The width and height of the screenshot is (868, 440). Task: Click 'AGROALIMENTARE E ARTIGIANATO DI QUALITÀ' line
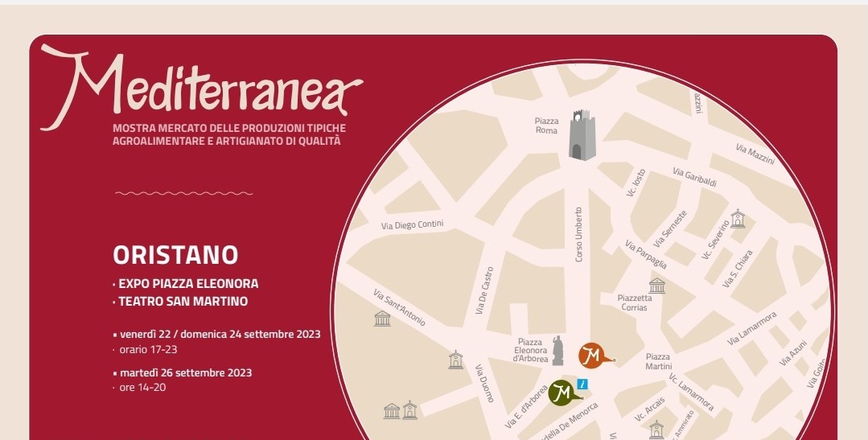click(x=226, y=141)
